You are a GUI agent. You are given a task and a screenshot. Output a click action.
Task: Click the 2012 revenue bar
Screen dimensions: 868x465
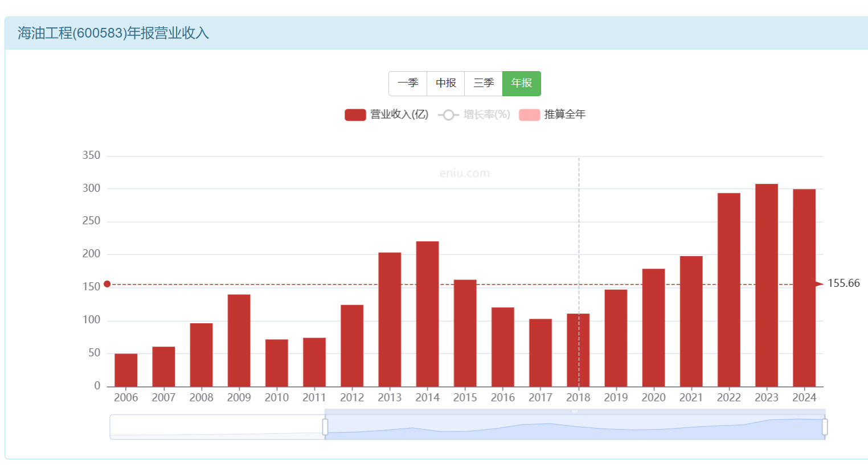[352, 345]
